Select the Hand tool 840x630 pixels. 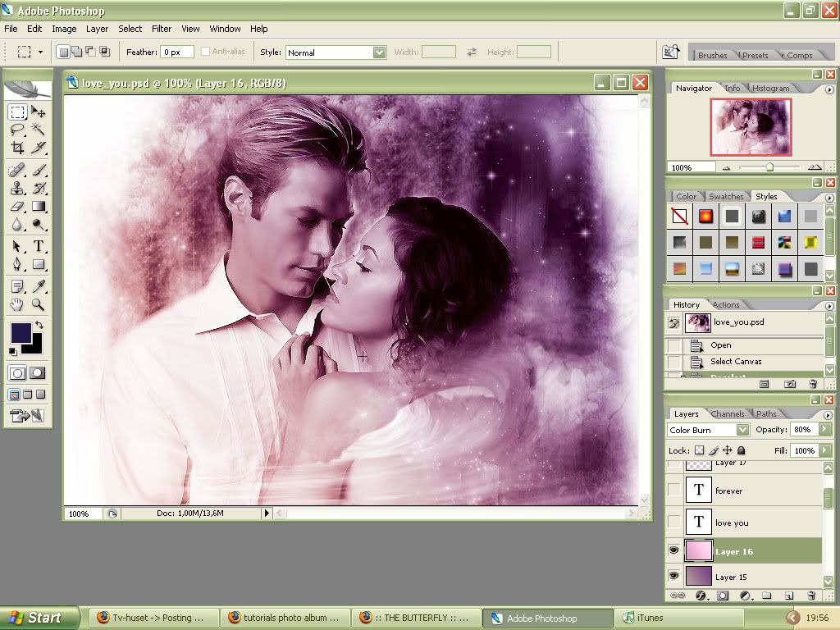click(17, 305)
